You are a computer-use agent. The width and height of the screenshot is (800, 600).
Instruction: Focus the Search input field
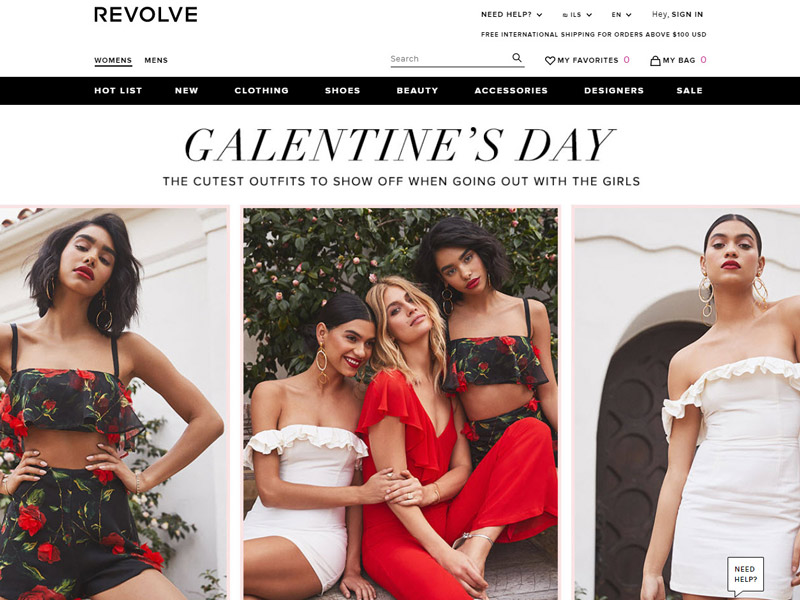[449, 59]
